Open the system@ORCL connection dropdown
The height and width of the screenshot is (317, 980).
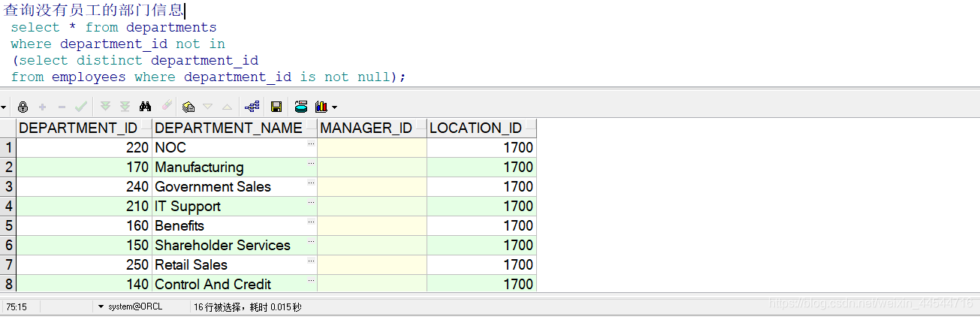pos(101,306)
